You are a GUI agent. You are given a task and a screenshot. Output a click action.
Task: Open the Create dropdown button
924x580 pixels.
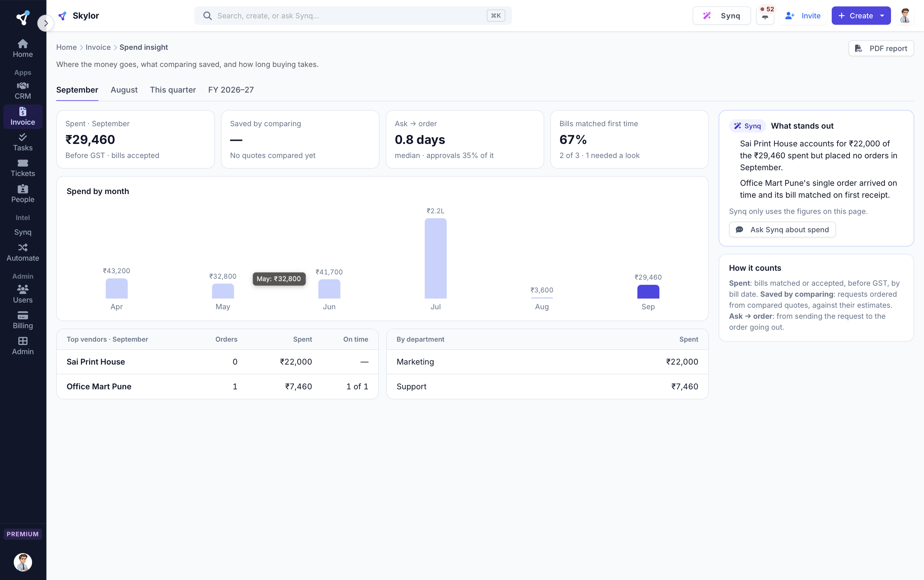pos(861,16)
